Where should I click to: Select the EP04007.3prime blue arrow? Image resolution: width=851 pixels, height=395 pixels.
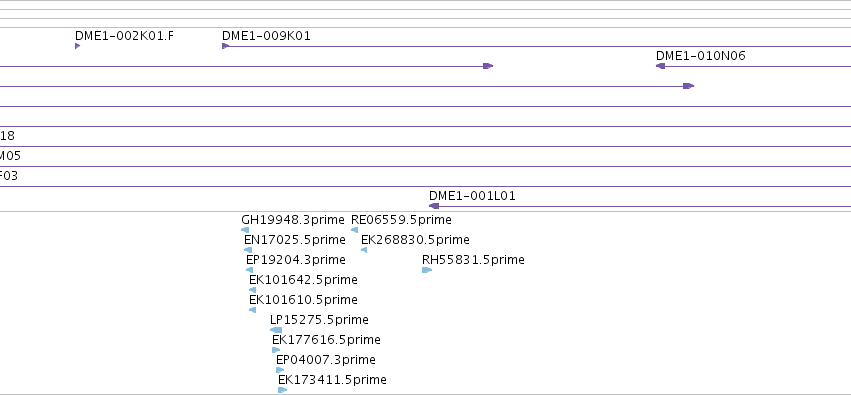click(280, 370)
